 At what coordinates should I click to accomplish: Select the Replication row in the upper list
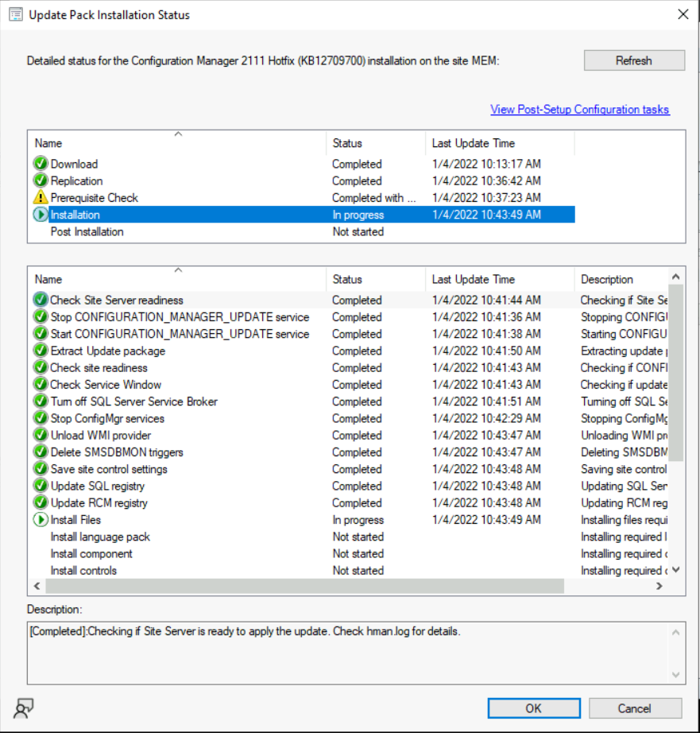coord(304,180)
